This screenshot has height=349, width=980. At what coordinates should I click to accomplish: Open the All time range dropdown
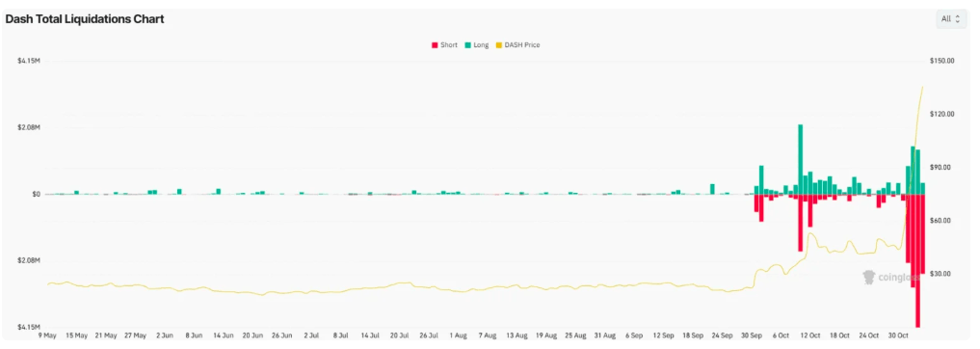(x=951, y=18)
